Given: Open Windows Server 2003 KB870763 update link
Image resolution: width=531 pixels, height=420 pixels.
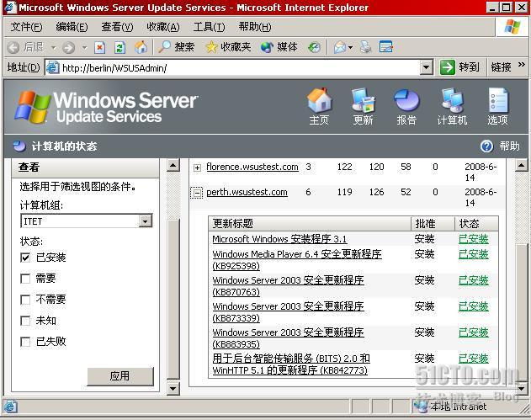Looking at the screenshot, I should (288, 286).
